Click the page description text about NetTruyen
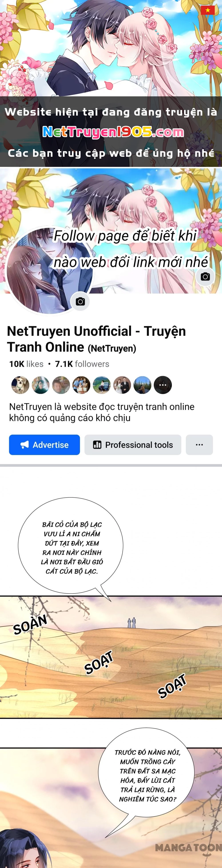This screenshot has width=222, height=868. 102,412
